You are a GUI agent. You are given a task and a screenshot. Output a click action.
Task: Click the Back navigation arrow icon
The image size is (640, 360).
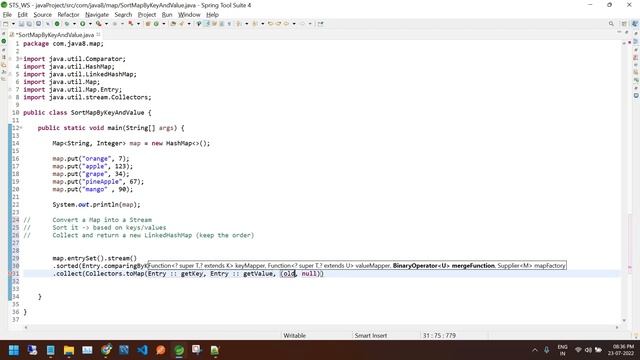click(287, 24)
